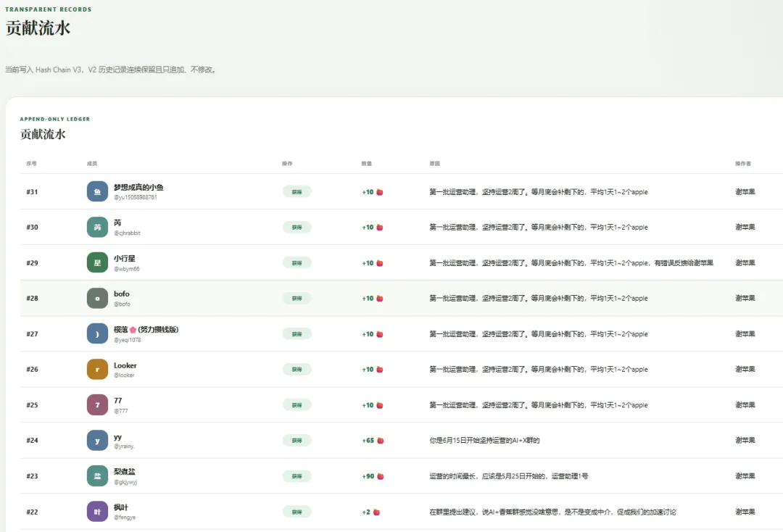Click operator 谢苹果 in row #22
Image resolution: width=783 pixels, height=532 pixels.
[x=745, y=512]
